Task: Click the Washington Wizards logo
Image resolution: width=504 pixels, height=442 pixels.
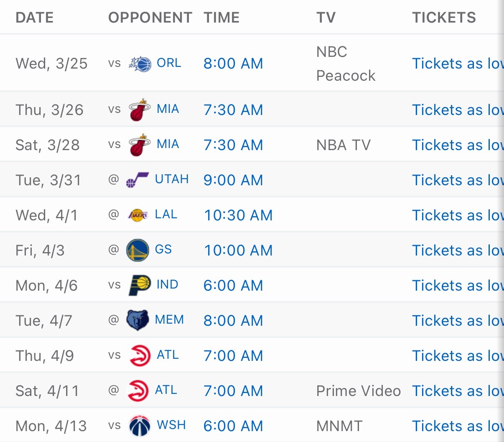Action: click(x=139, y=426)
